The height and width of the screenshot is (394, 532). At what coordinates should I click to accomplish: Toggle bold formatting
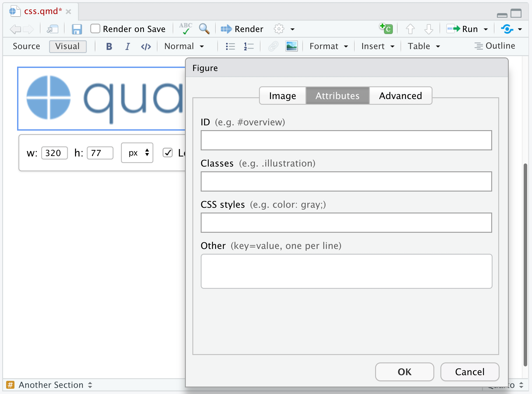pos(109,46)
